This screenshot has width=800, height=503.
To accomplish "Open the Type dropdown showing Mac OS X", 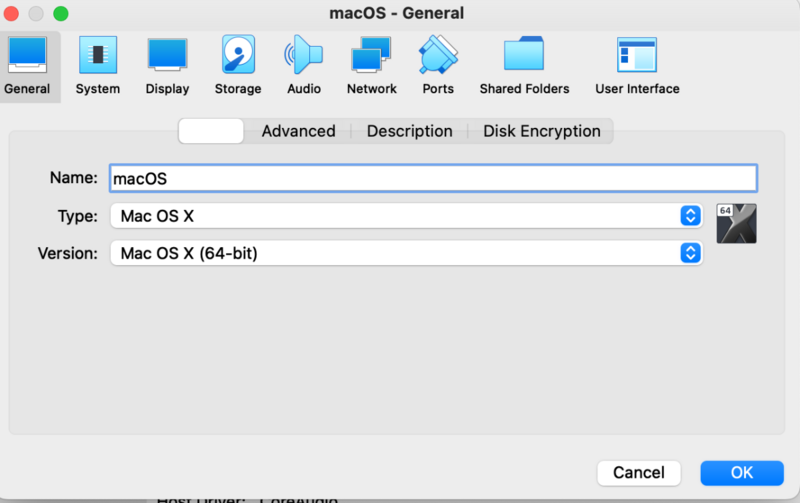I will 406,216.
